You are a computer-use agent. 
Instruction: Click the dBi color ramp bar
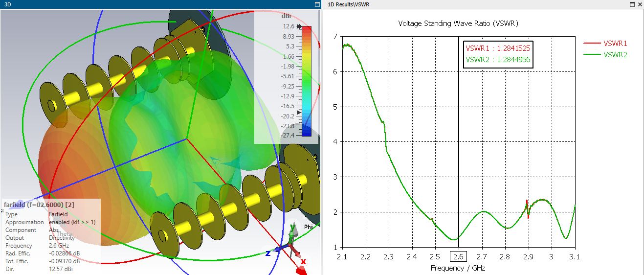(307, 81)
